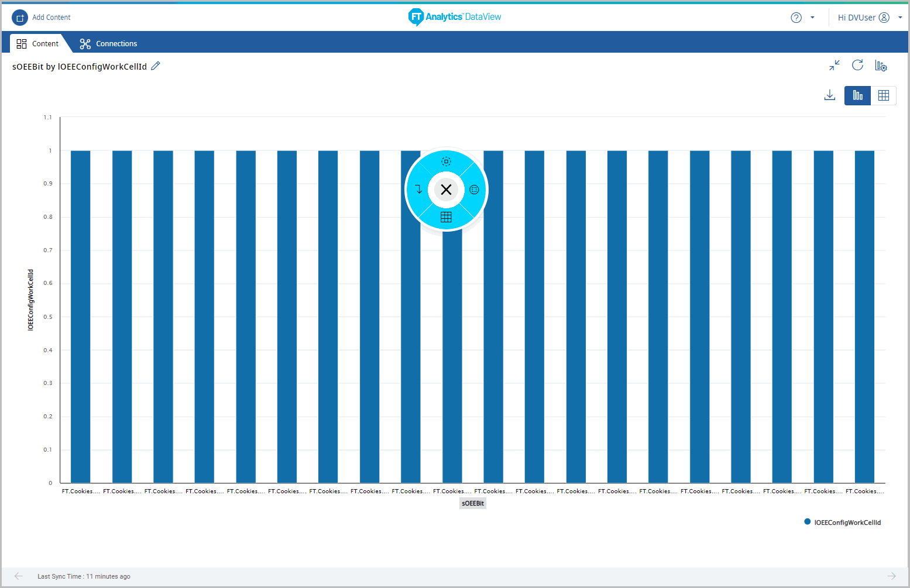Open the Content tab
This screenshot has height=588, width=910.
point(37,43)
